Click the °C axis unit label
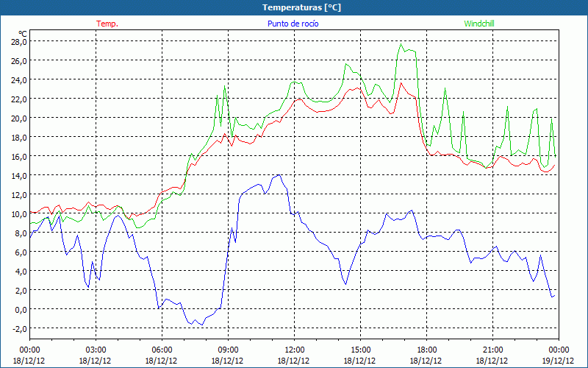The height and width of the screenshot is (368, 588). (x=23, y=33)
